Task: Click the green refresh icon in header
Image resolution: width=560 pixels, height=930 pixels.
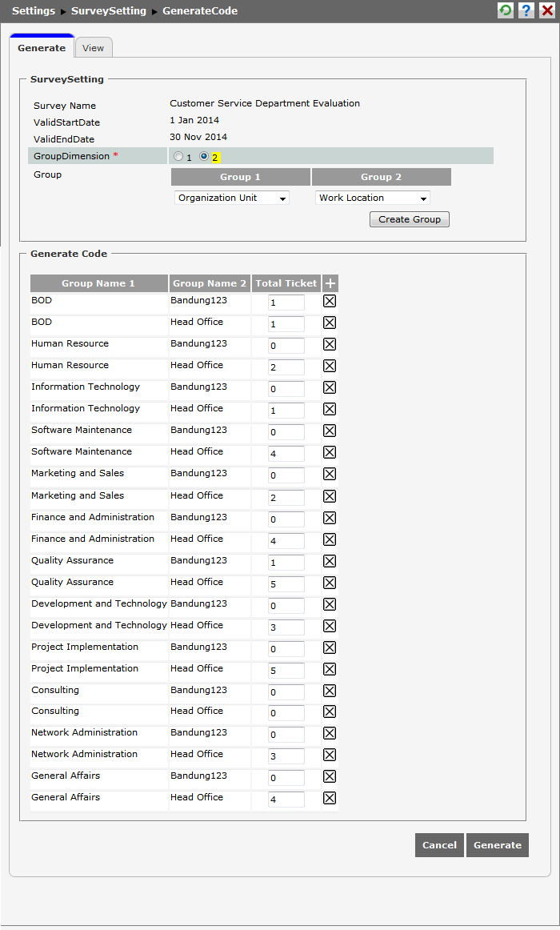Action: 506,10
